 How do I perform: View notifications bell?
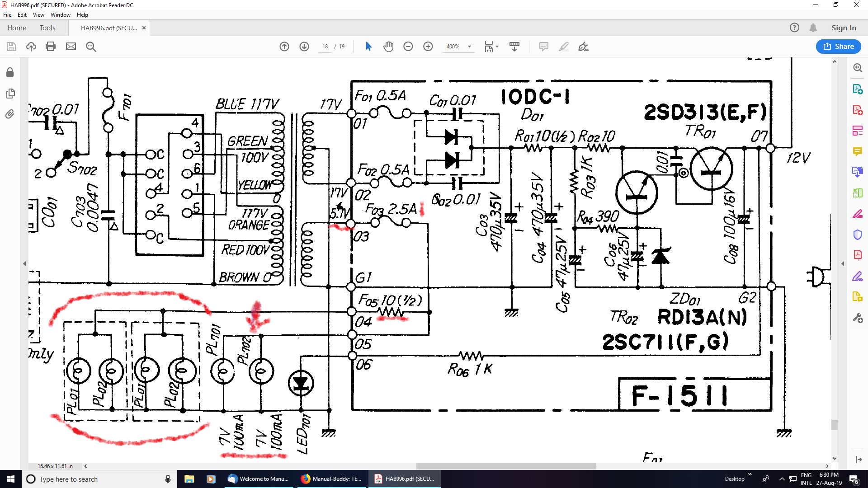click(x=813, y=28)
